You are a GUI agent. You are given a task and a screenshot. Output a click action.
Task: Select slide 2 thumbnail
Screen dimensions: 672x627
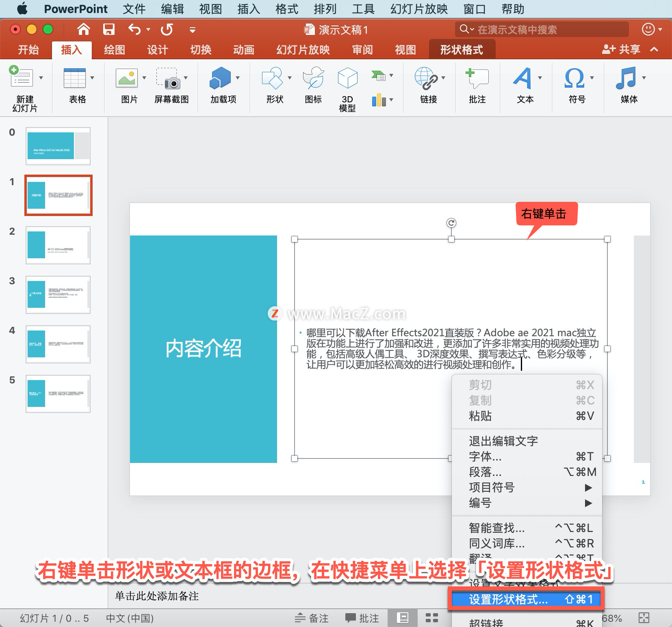click(58, 245)
